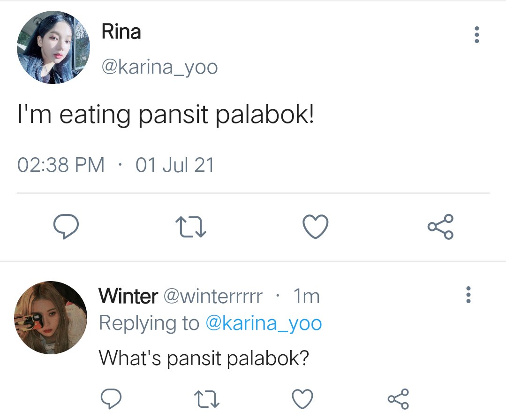Share Winter's reply
This screenshot has width=506, height=420.
click(x=398, y=399)
